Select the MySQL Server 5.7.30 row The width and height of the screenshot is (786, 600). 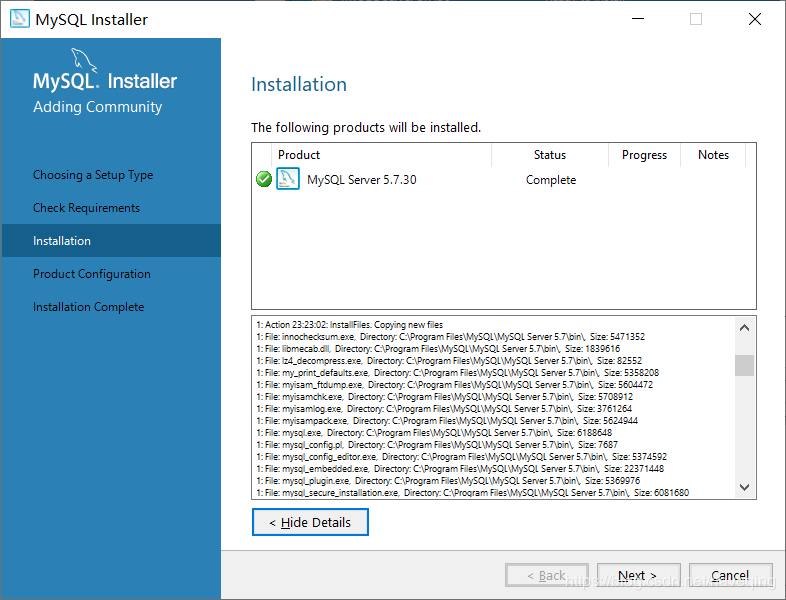point(504,179)
